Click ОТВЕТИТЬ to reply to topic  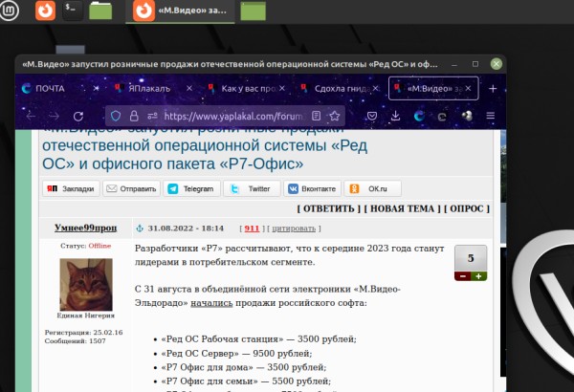coord(329,208)
